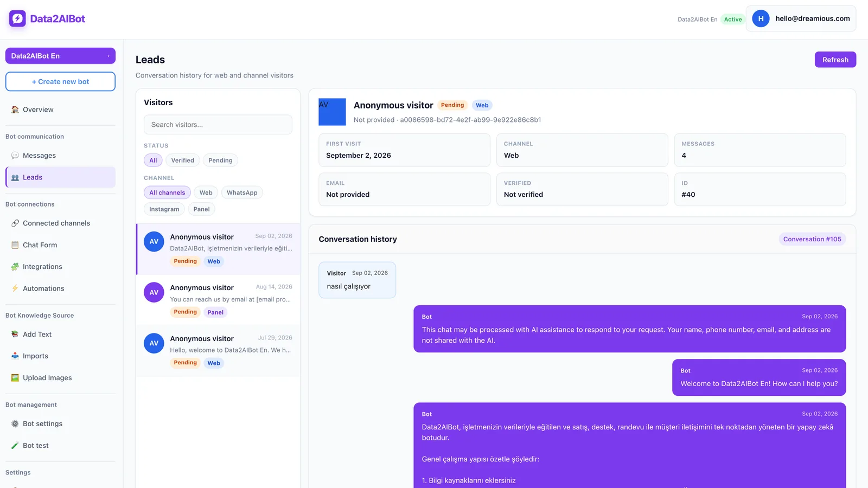Open Automations page
Image resolution: width=868 pixels, height=488 pixels.
60,288
